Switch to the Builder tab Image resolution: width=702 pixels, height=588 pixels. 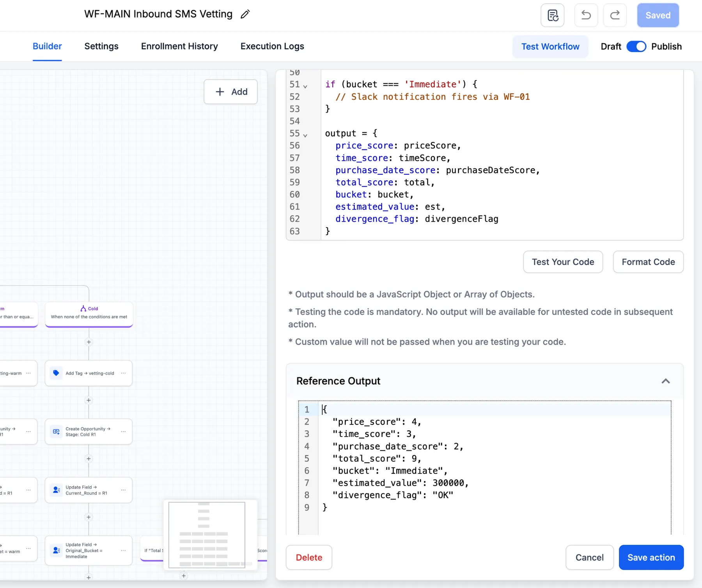47,46
